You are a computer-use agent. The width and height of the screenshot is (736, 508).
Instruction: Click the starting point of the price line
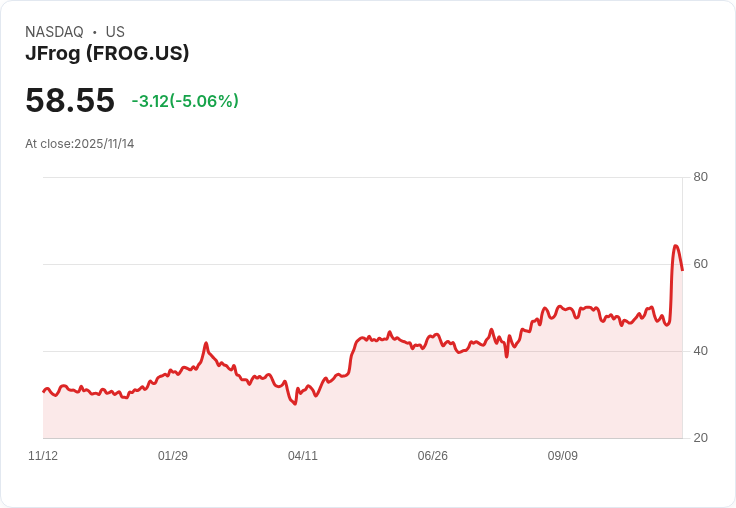click(43, 391)
